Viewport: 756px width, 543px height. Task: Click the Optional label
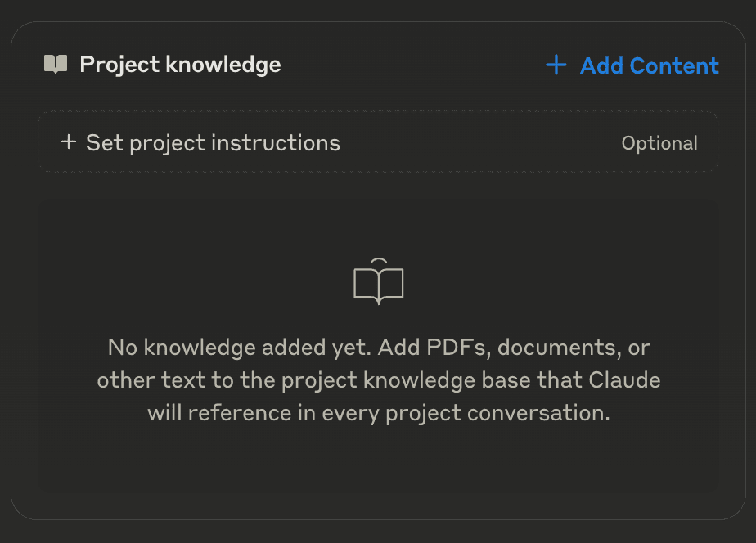point(659,142)
